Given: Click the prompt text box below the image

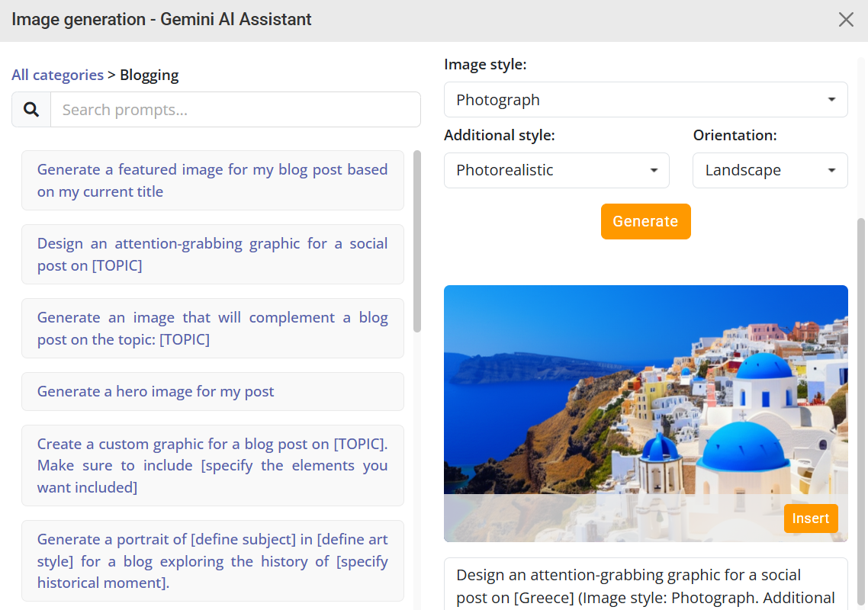Looking at the screenshot, I should click(645, 586).
